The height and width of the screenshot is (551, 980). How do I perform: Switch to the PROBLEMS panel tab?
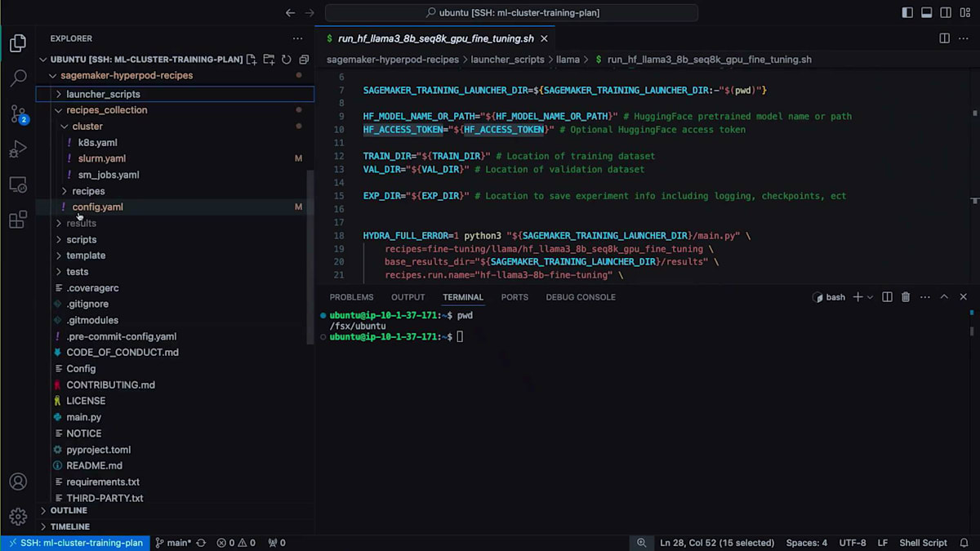pos(351,297)
